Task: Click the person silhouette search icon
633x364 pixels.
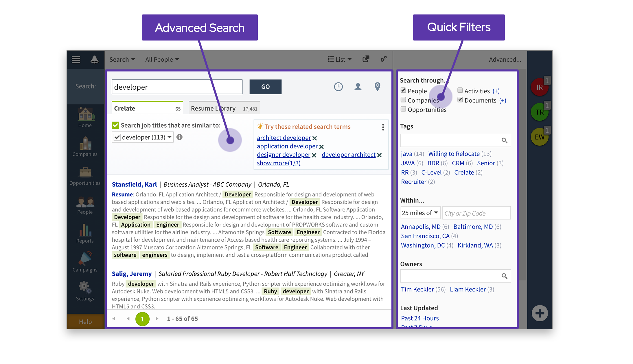Action: coord(358,87)
